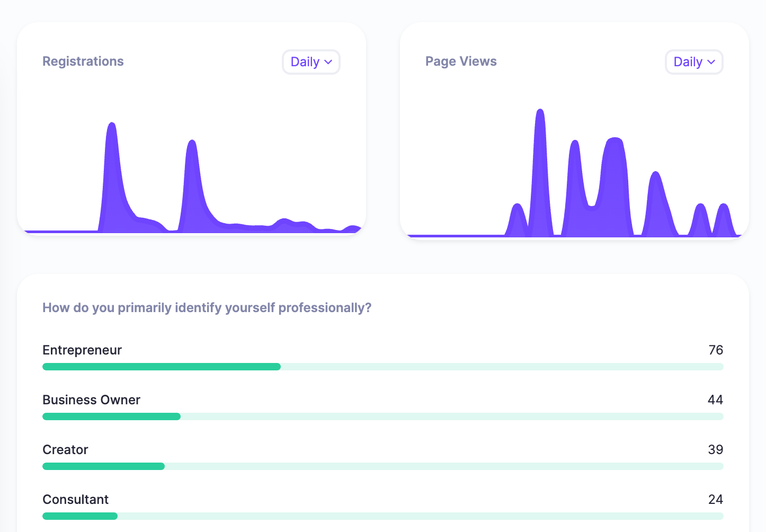
Task: Click the Business Owner progress bar
Action: pyautogui.click(x=111, y=416)
